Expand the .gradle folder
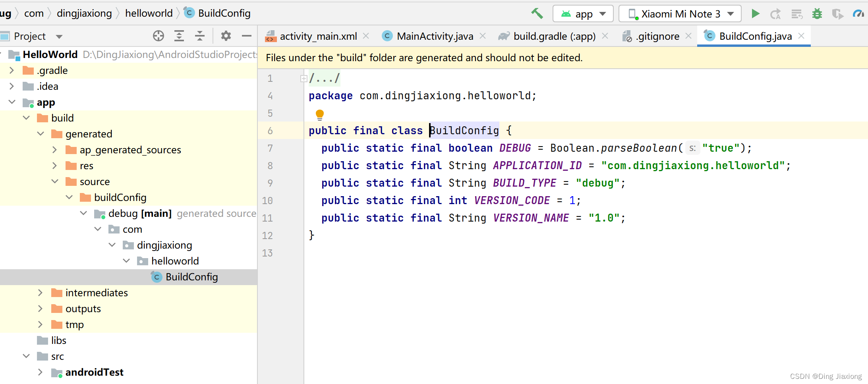The width and height of the screenshot is (868, 384). 12,70
